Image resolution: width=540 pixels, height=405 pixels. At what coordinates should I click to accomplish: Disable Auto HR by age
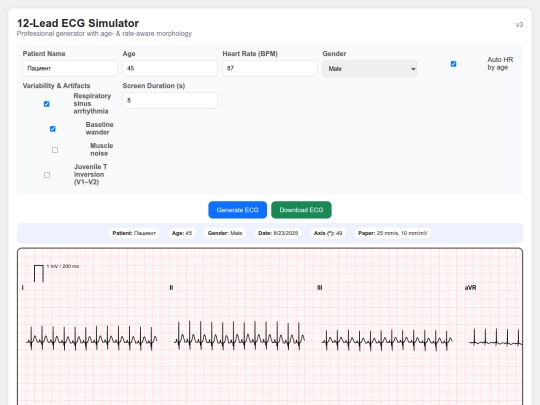coord(453,64)
